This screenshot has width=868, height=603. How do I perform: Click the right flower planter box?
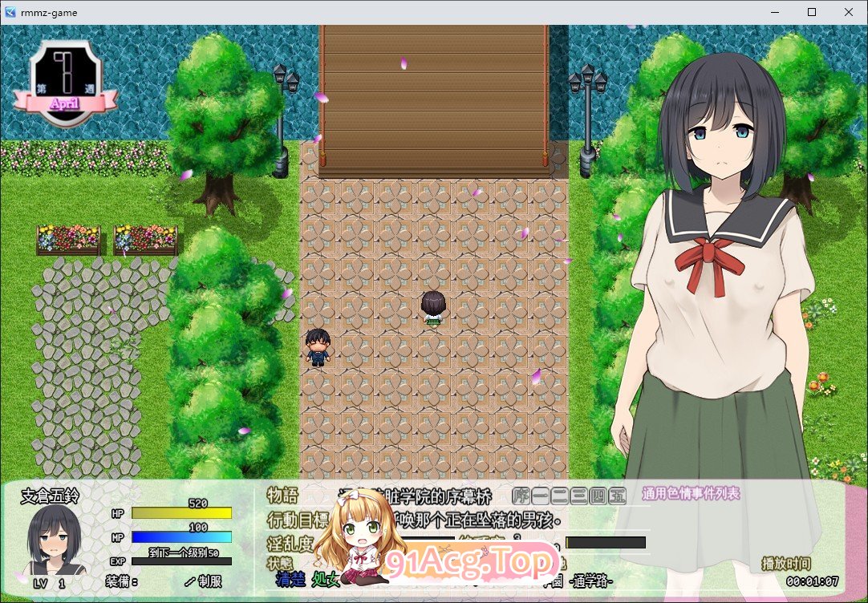145,240
